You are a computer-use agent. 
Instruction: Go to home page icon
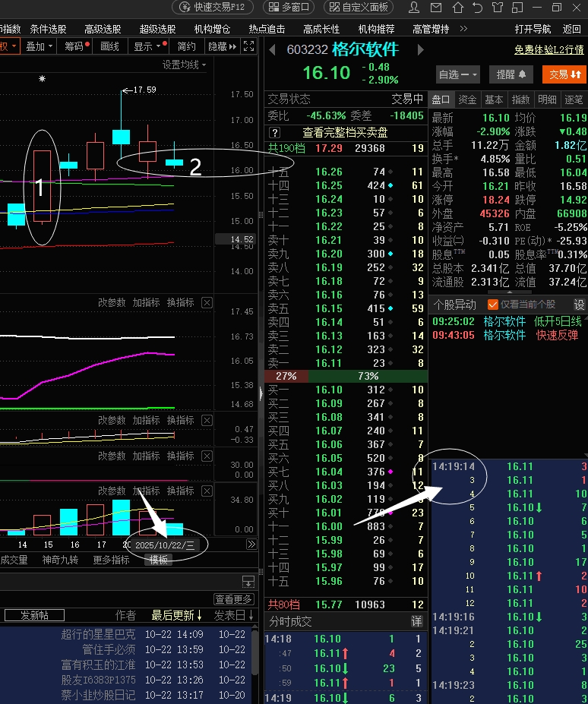[458, 7]
